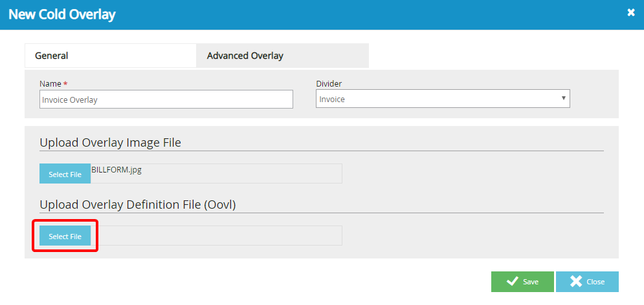Click the Name input containing Invoice Overlay
This screenshot has height=305, width=644.
click(166, 100)
